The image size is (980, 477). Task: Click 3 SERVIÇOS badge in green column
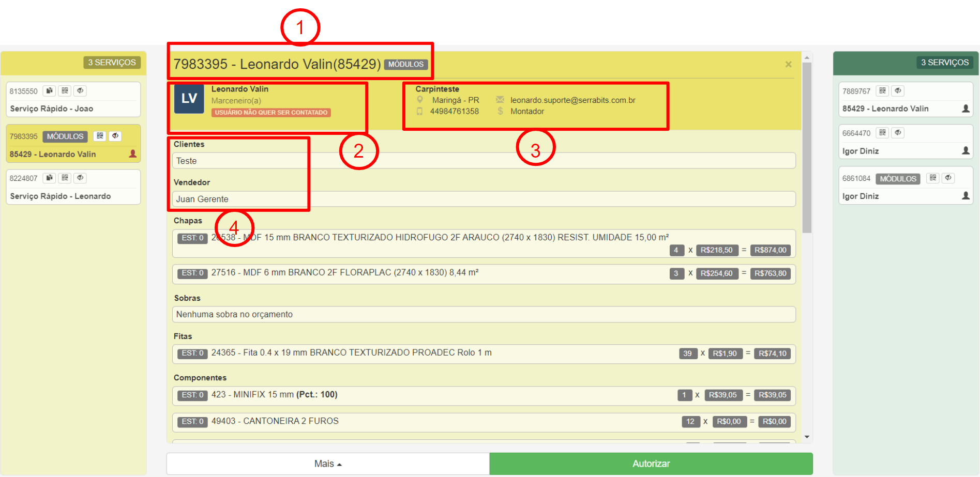pos(945,63)
